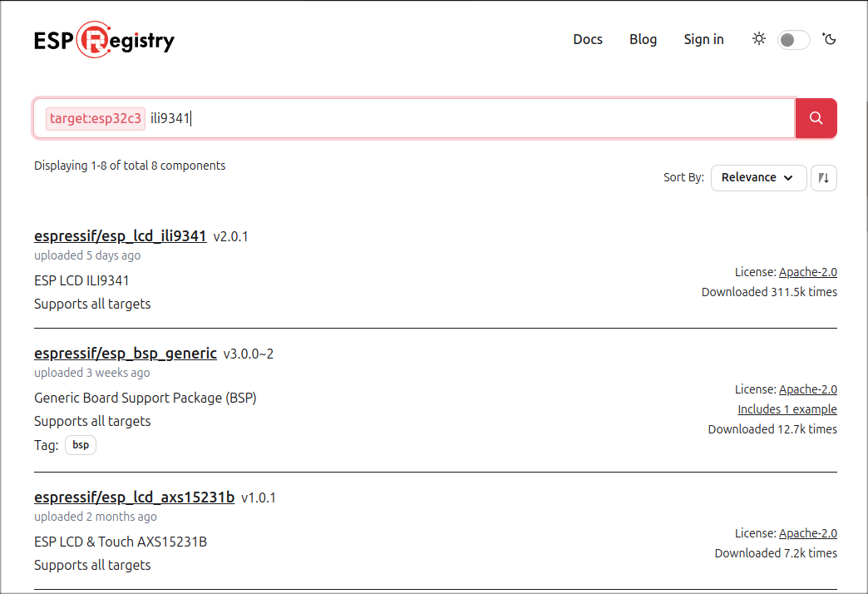Open the espressif/esp_lcd_axs15231b component page

click(x=134, y=497)
